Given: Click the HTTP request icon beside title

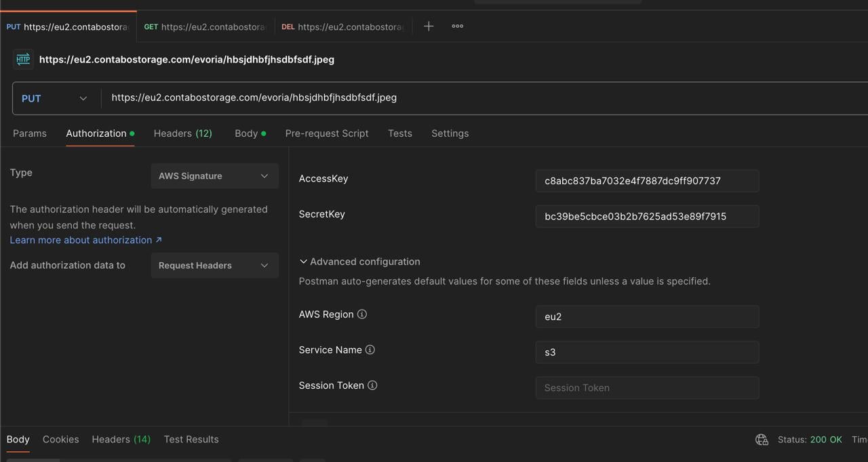Looking at the screenshot, I should (x=23, y=60).
